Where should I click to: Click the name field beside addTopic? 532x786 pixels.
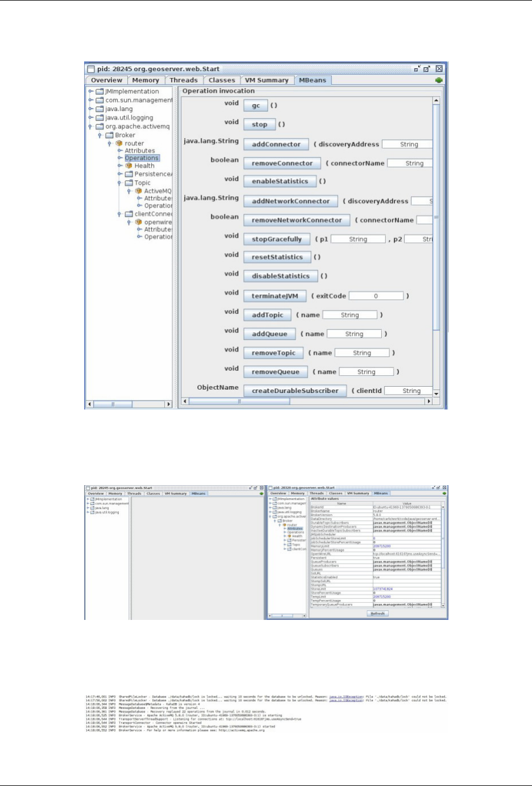350,315
